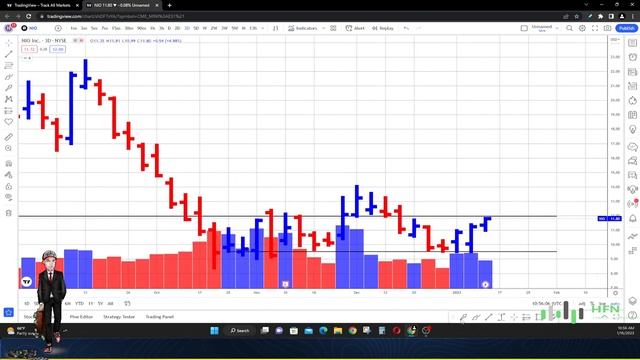Click the red sell price button
Screen dimensions: 640x360
pos(29,49)
